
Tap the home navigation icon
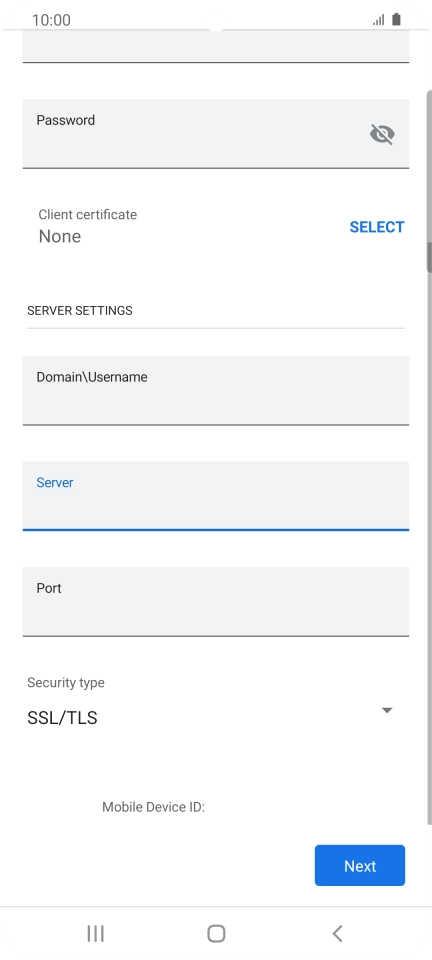216,934
